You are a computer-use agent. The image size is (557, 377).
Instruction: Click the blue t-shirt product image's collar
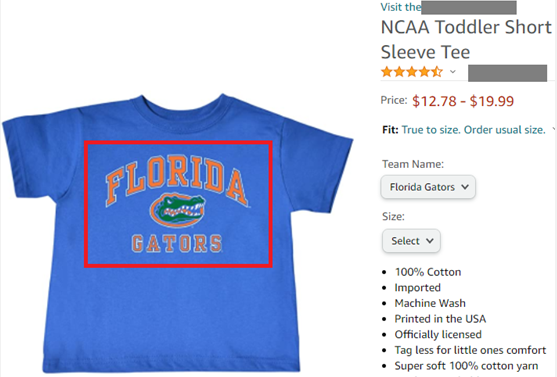point(182,105)
